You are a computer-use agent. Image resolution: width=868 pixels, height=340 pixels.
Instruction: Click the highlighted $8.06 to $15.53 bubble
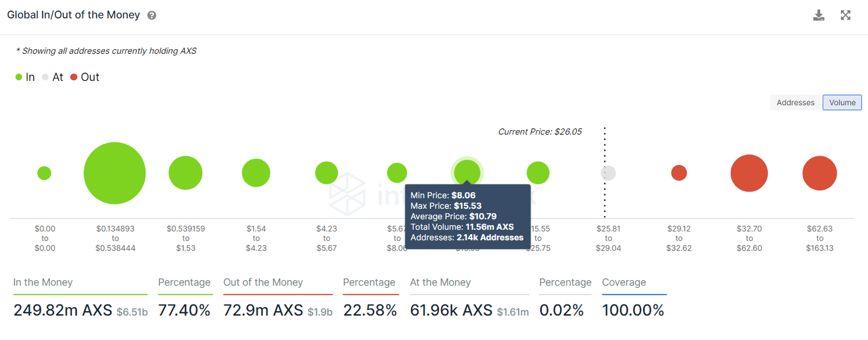467,171
